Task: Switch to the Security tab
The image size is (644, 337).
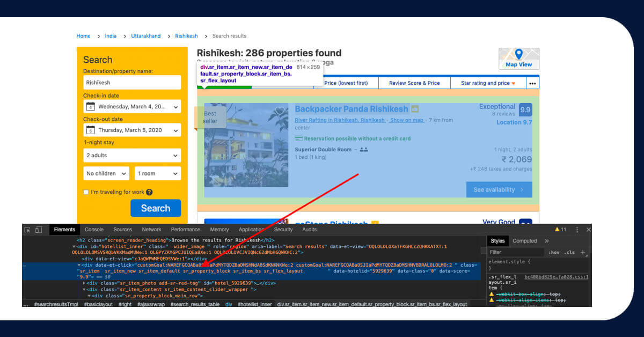Action: pos(283,230)
